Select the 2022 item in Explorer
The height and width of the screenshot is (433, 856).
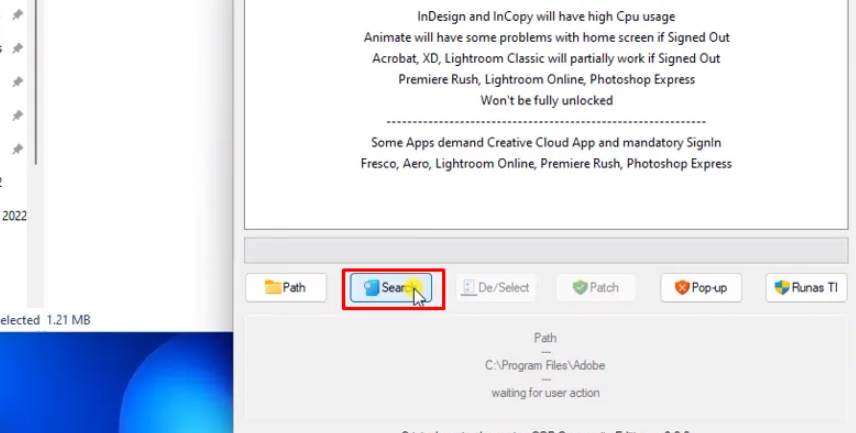click(14, 214)
